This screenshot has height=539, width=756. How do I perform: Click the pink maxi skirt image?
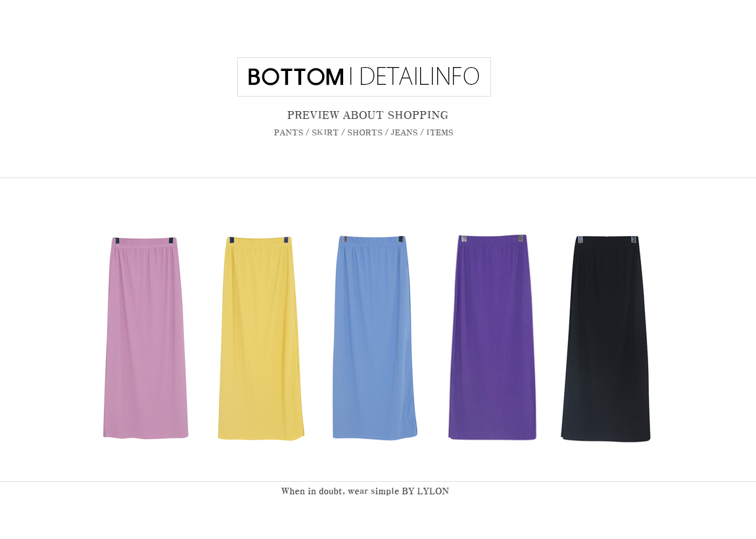145,338
